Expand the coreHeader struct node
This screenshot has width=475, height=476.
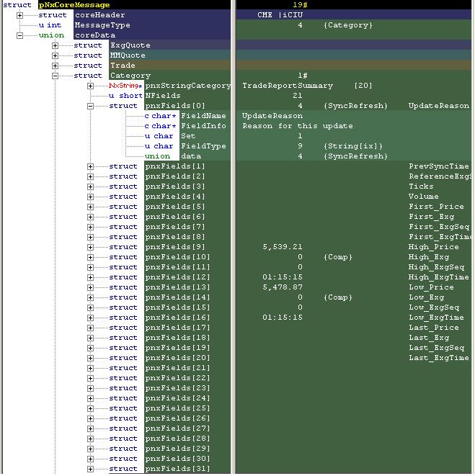[19, 15]
